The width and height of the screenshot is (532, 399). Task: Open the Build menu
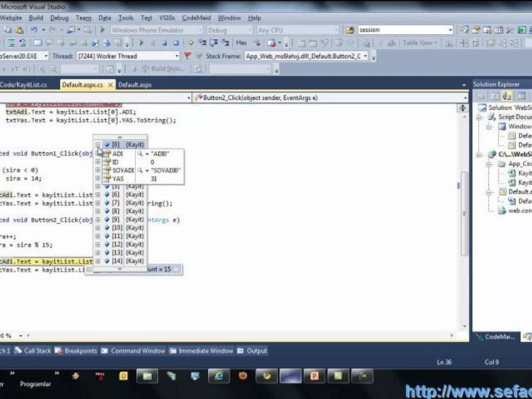point(35,18)
